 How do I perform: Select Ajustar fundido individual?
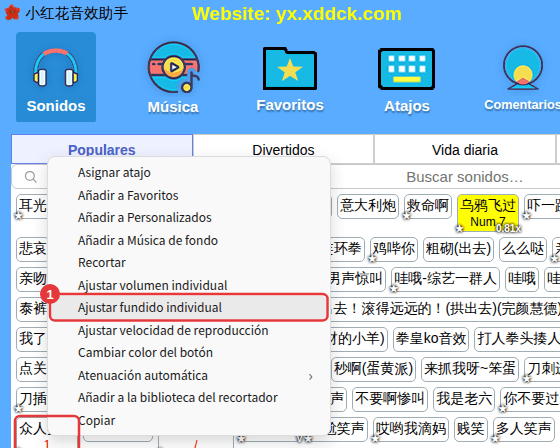click(x=189, y=308)
